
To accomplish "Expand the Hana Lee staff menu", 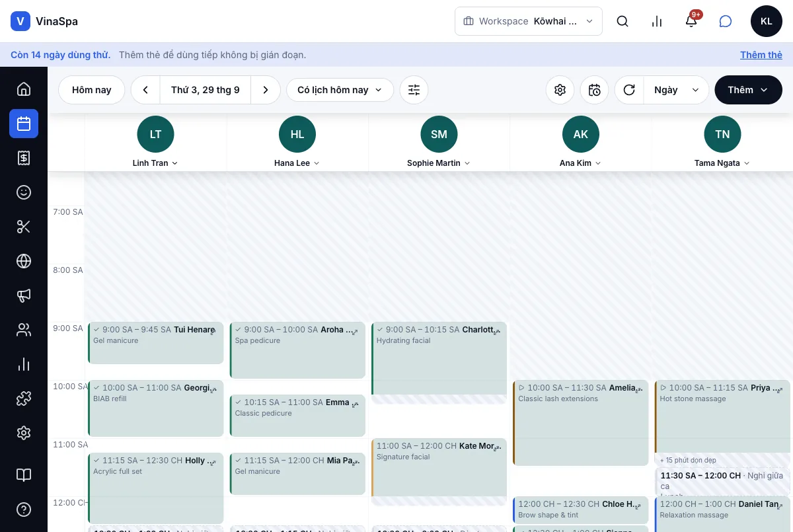I will [297, 163].
